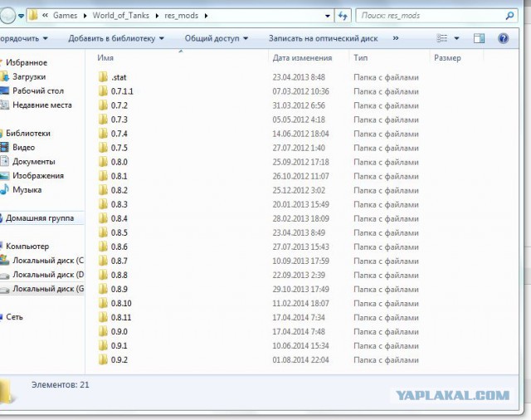
Task: Open Загрузки in navigation pane
Action: (x=29, y=77)
